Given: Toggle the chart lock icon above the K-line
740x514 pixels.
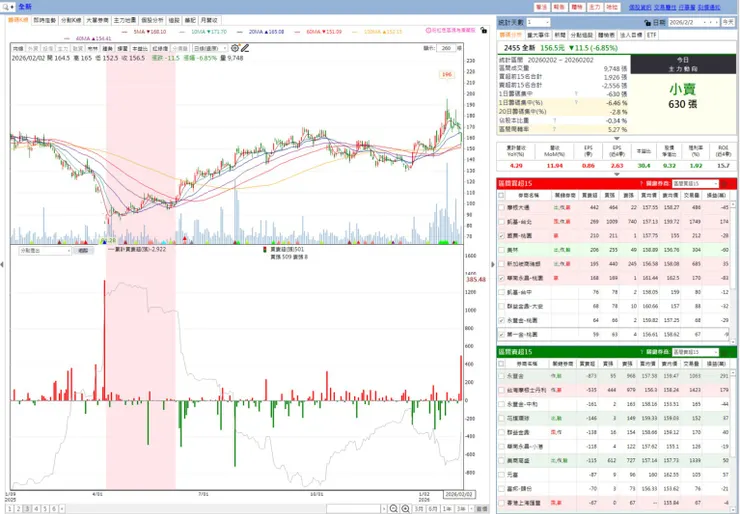Looking at the screenshot, I should point(483,30).
